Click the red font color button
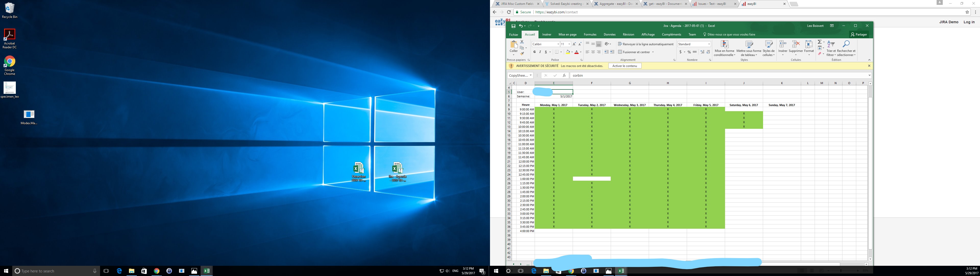980x276 pixels. 576,52
